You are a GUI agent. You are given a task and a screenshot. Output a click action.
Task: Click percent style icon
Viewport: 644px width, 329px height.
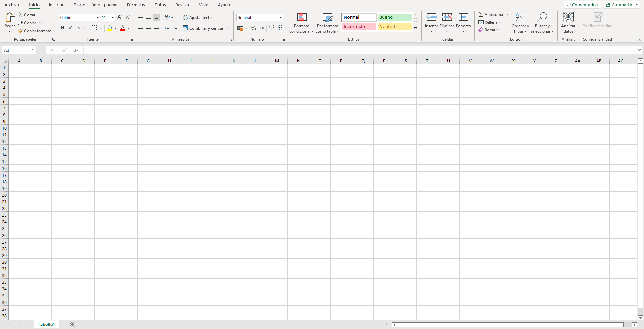(253, 28)
